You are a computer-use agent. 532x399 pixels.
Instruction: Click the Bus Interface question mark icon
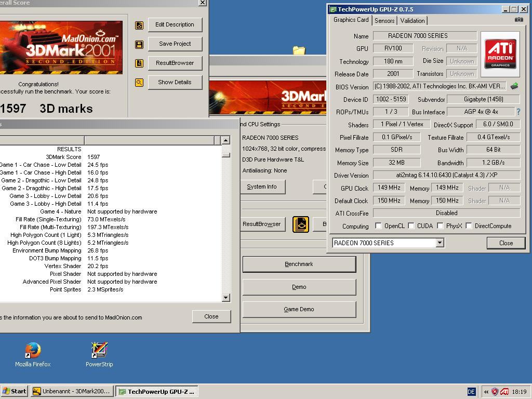pos(518,112)
